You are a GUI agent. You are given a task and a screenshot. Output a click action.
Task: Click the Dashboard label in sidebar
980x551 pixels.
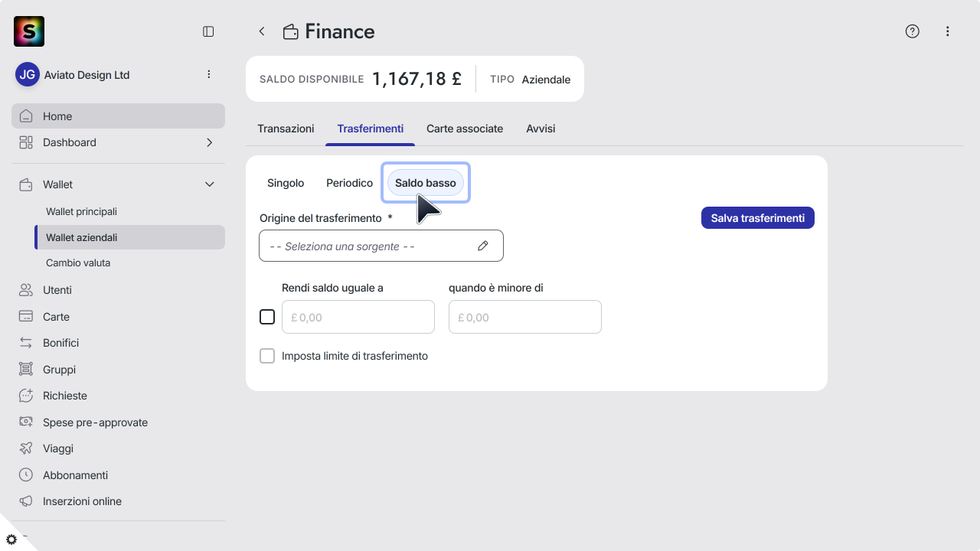click(70, 142)
